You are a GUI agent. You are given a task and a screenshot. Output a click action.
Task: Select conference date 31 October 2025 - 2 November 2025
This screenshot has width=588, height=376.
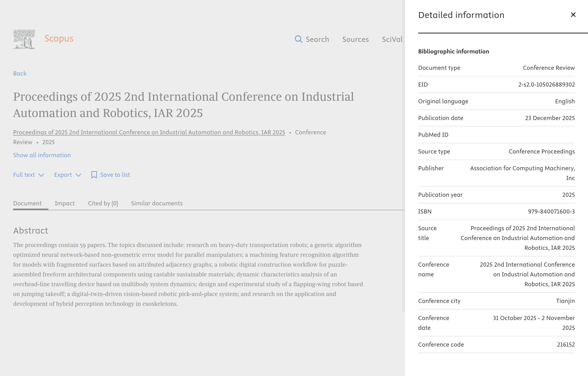point(533,323)
